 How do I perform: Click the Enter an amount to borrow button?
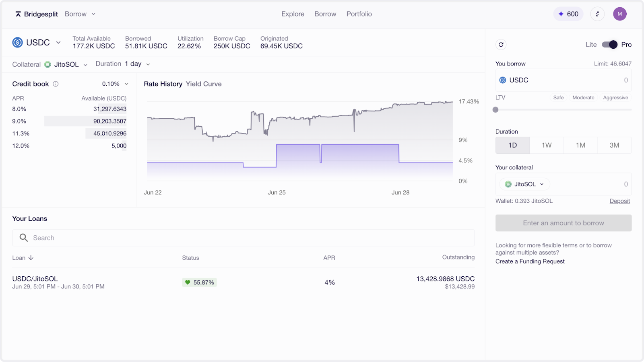pyautogui.click(x=563, y=223)
